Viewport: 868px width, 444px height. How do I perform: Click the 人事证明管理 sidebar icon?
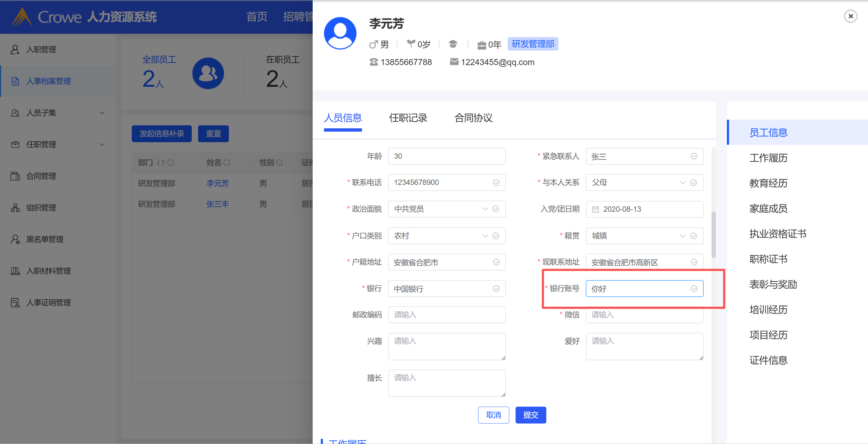15,303
